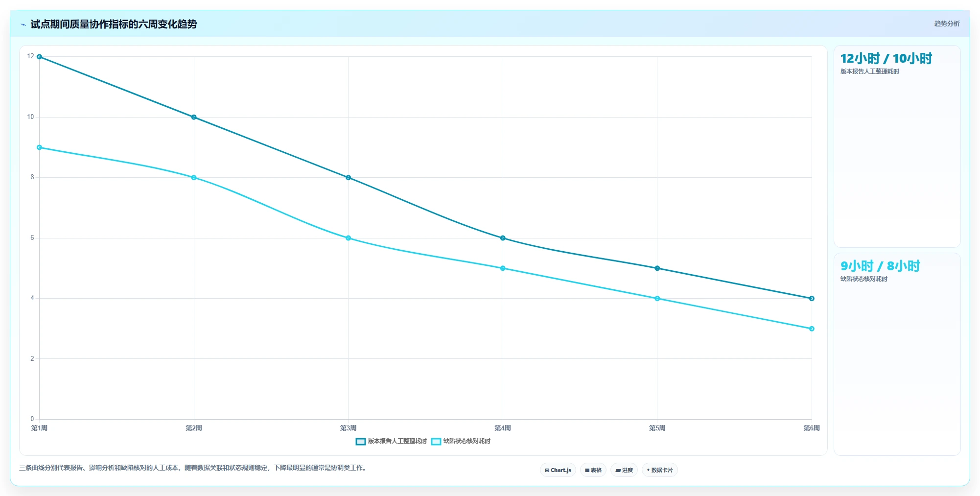Click the y-axis value 10

tap(31, 117)
